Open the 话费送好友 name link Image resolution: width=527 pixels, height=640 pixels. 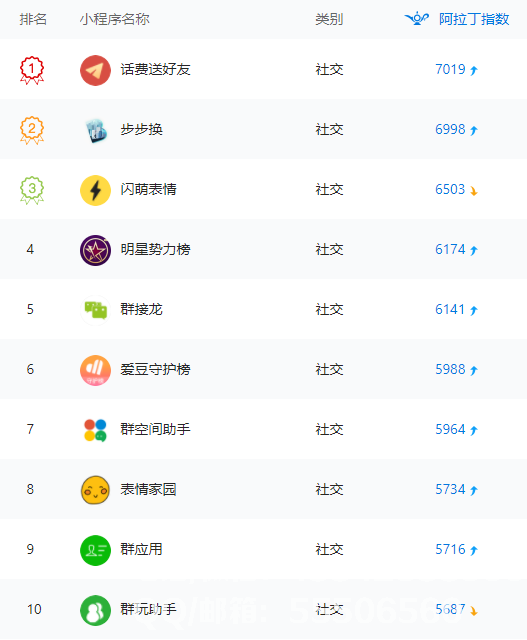point(155,69)
